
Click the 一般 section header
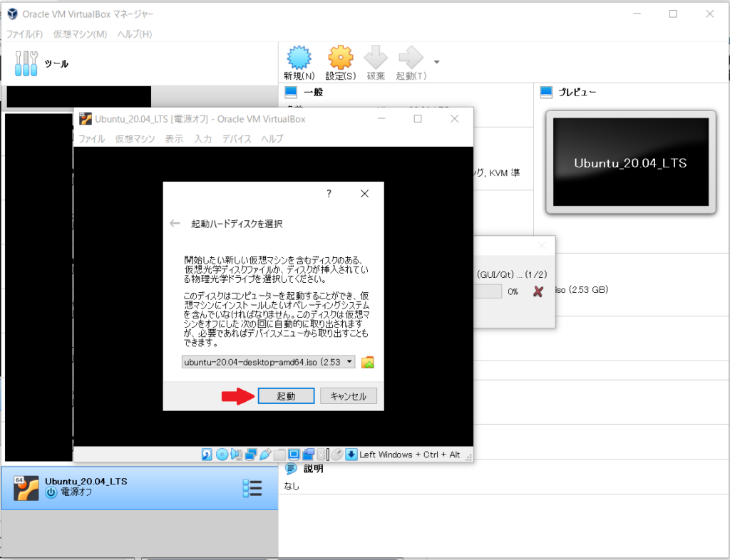point(314,92)
